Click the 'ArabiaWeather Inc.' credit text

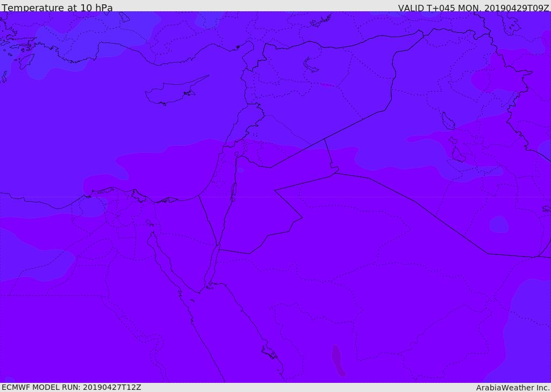tap(513, 388)
